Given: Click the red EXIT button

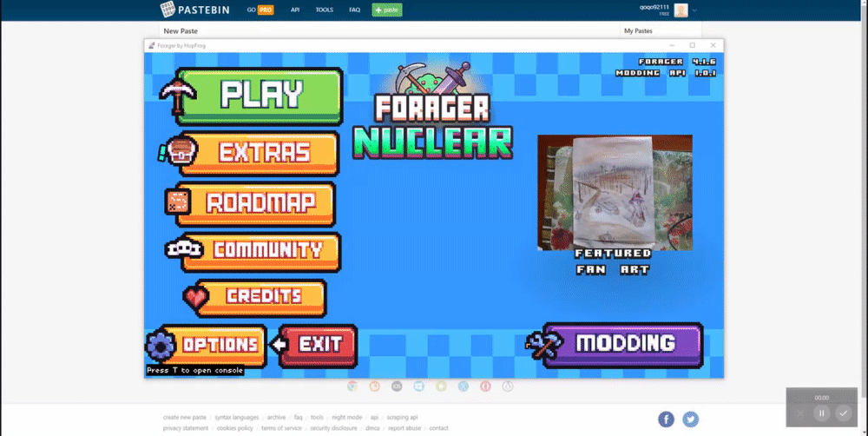Looking at the screenshot, I should click(319, 346).
